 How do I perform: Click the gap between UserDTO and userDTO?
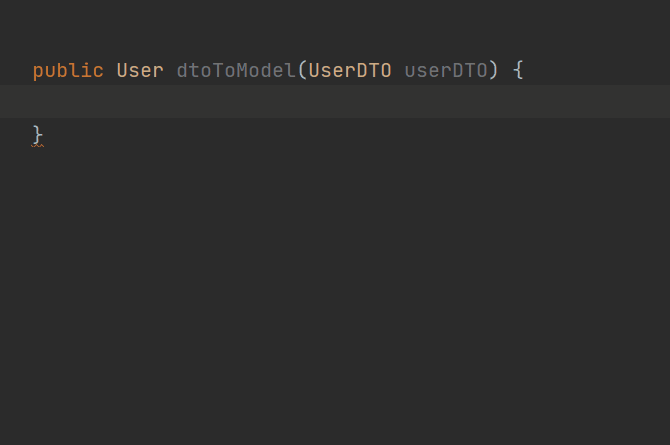coord(398,71)
